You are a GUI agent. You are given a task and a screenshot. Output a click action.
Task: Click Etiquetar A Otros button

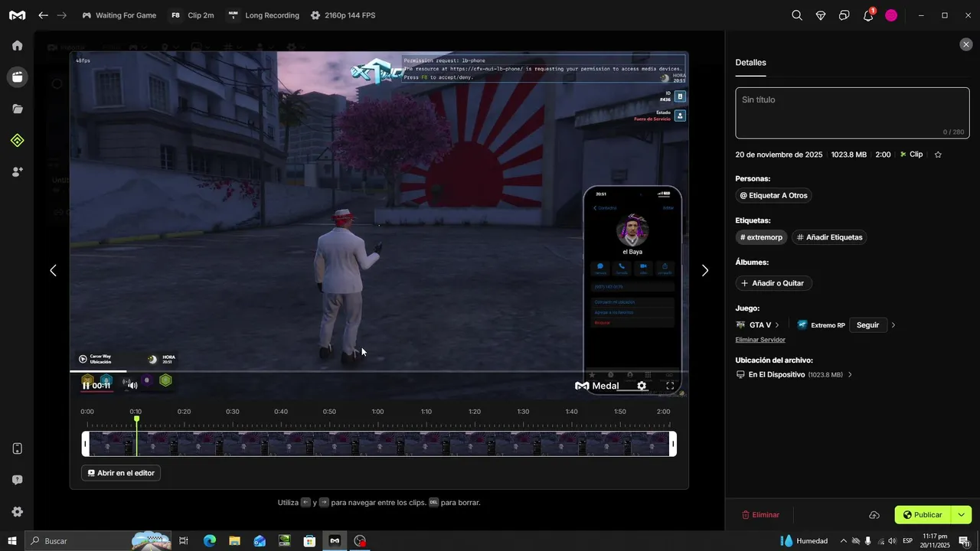(x=773, y=195)
